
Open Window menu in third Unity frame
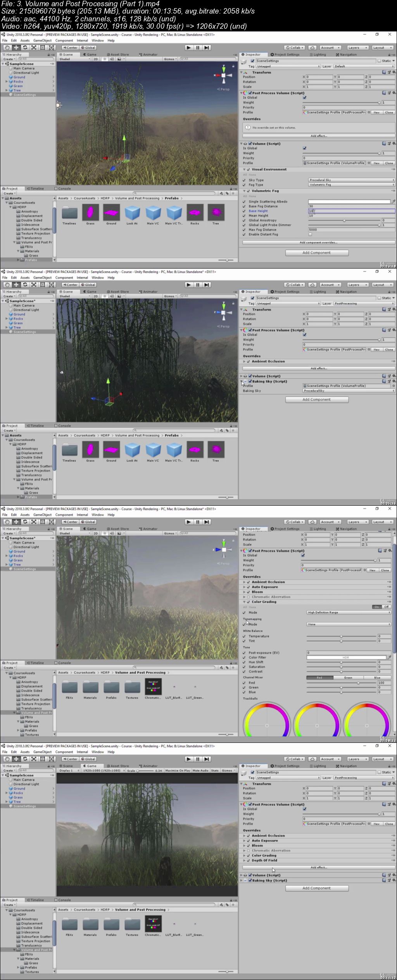[98, 515]
